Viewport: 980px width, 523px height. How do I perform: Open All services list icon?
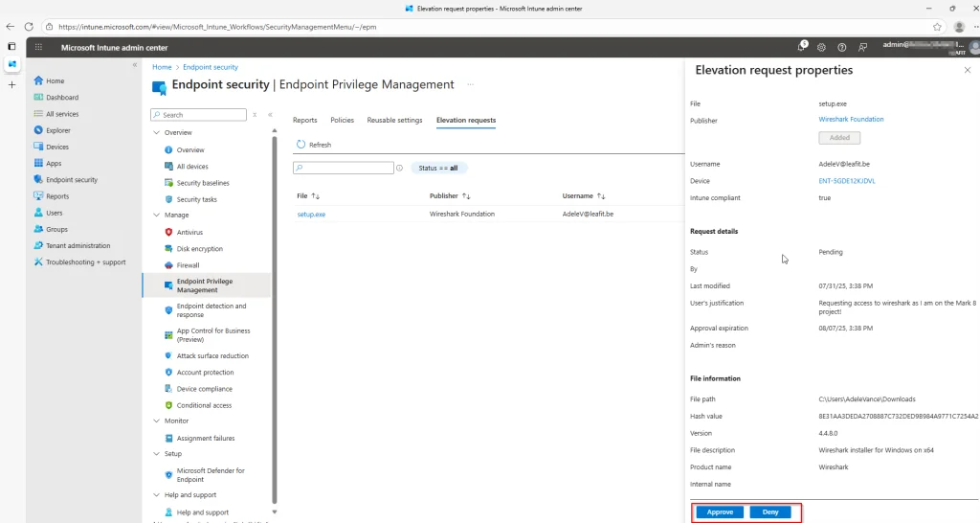(x=38, y=114)
